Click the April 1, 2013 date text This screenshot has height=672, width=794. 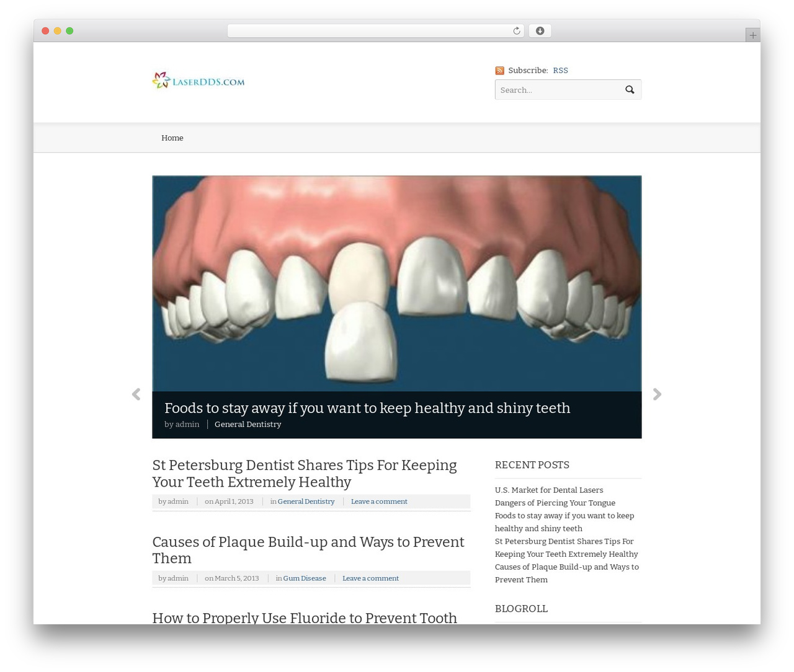point(234,502)
